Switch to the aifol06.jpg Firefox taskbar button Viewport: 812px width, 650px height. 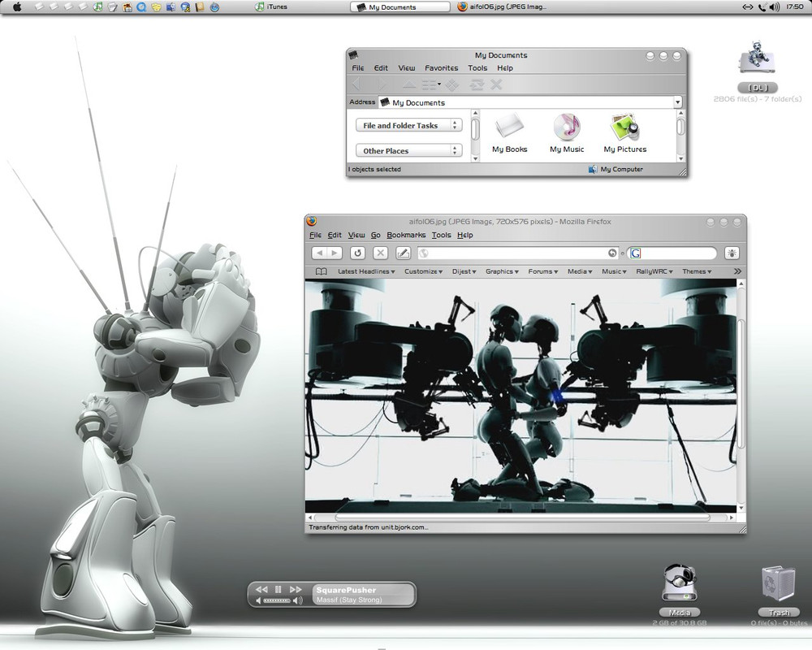tap(502, 6)
